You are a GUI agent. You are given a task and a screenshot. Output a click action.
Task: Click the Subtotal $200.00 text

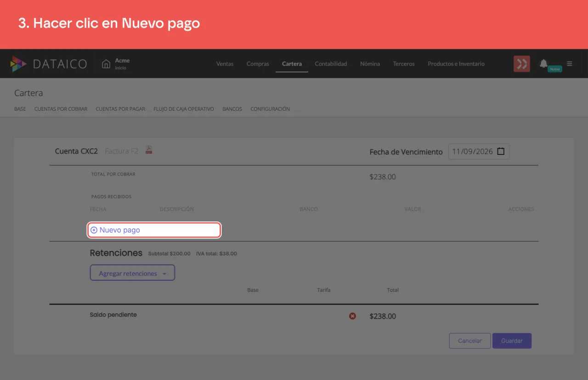[170, 254]
